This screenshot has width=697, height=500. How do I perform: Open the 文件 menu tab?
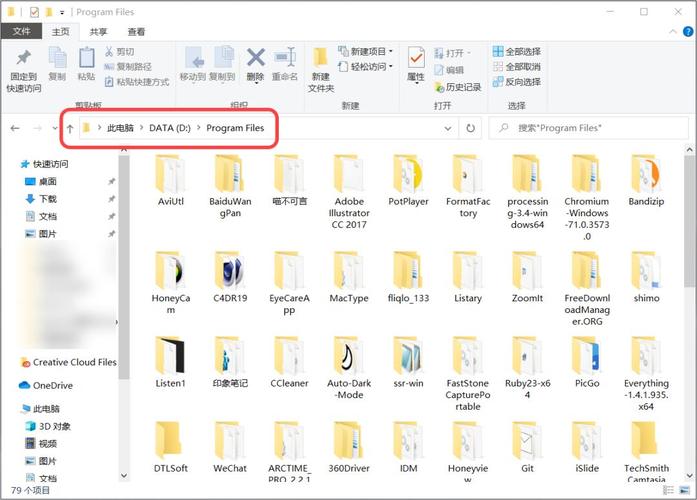click(21, 32)
